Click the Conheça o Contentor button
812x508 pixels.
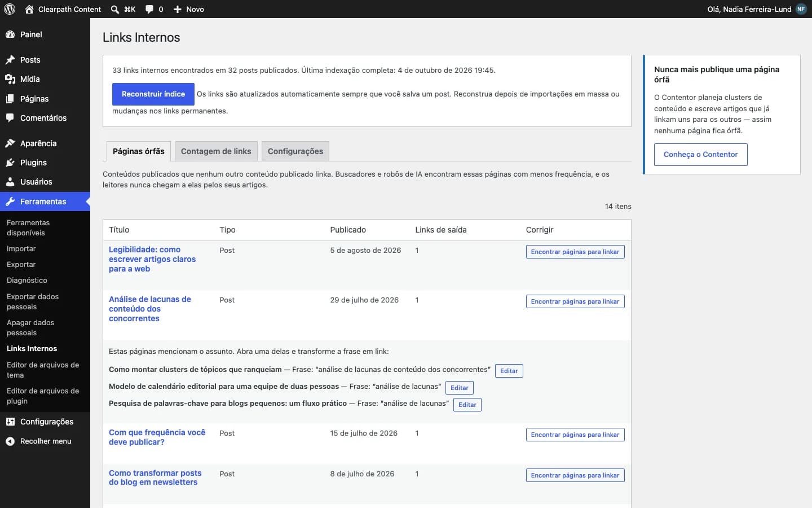point(701,155)
